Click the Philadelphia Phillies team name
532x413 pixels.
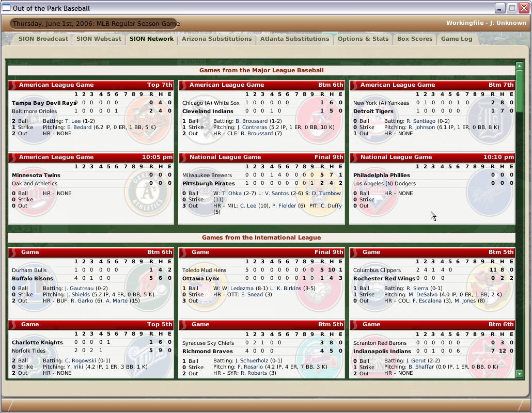pos(381,175)
